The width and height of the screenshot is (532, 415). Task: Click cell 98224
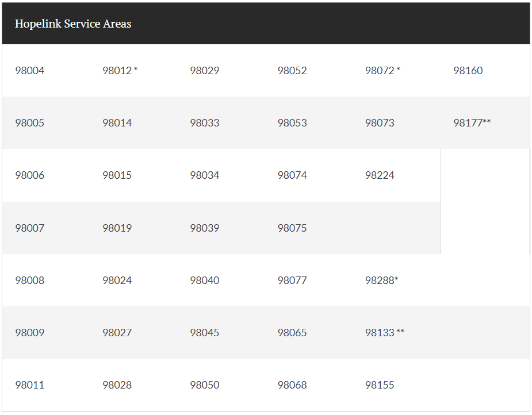coord(380,175)
